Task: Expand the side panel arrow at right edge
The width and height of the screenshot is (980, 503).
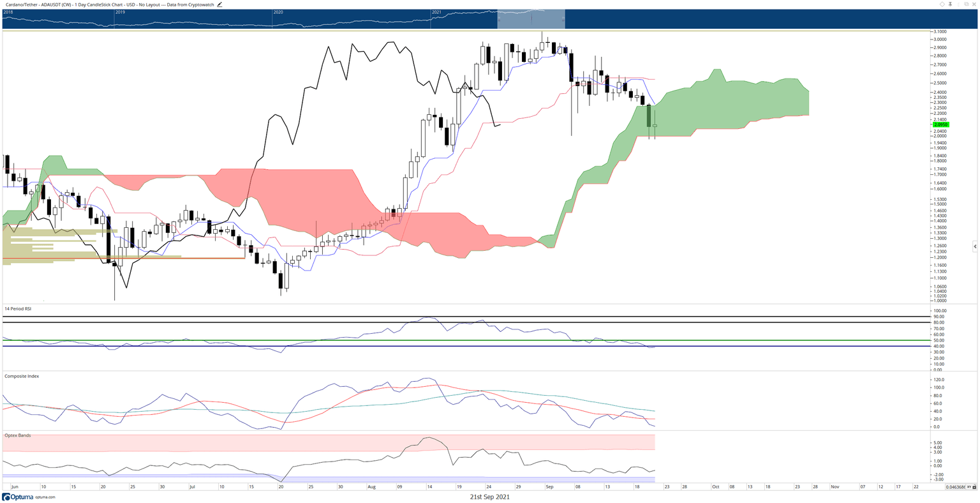Action: coord(974,246)
